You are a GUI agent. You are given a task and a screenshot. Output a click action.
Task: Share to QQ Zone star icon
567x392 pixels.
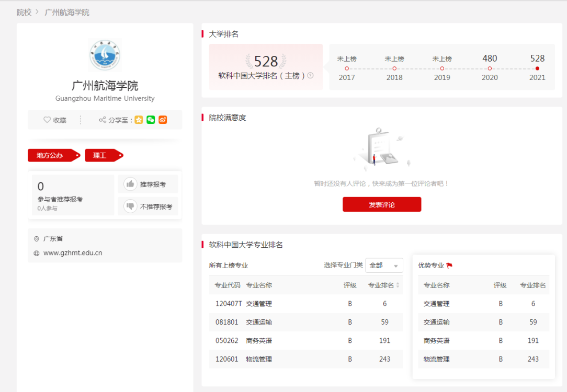point(139,120)
